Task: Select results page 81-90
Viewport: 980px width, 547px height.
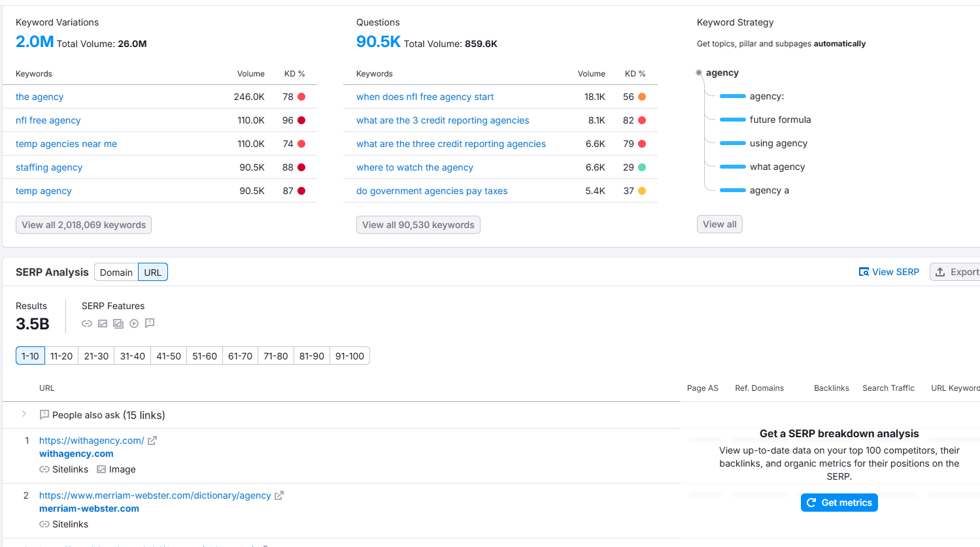Action: [x=312, y=356]
